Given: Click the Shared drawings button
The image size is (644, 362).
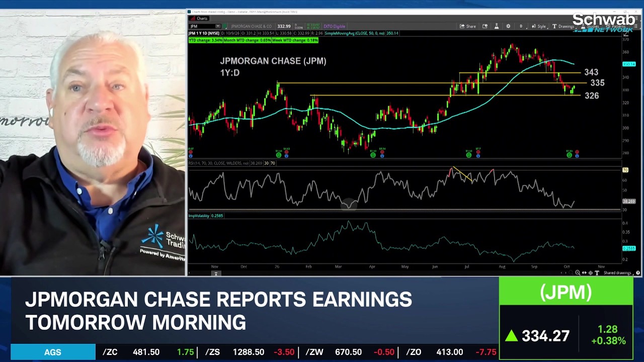Looking at the screenshot, I should coord(617,273).
